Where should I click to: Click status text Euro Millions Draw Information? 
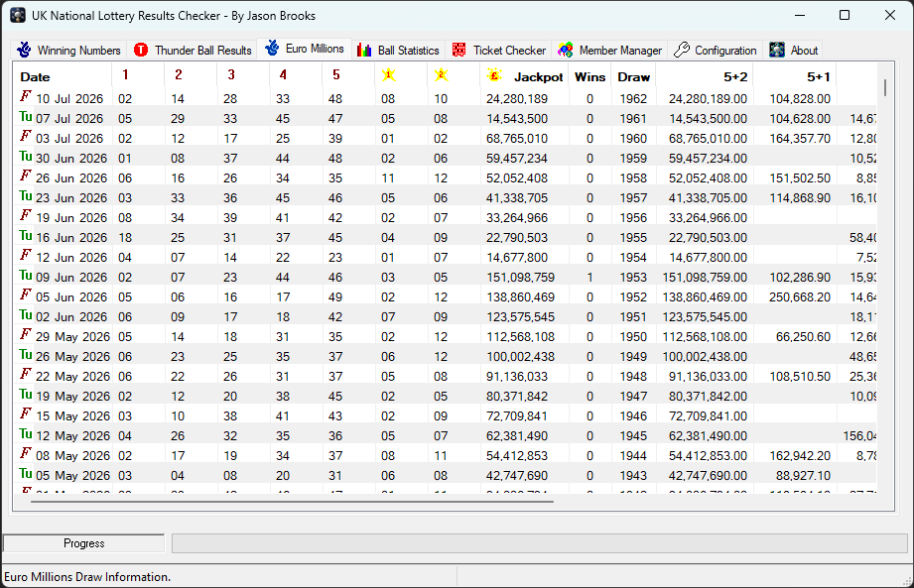[87, 577]
